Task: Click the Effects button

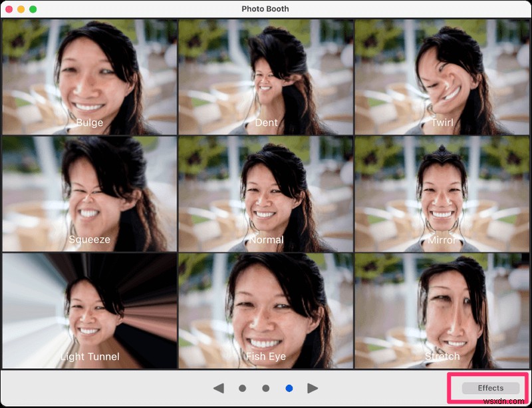Action: coord(491,387)
